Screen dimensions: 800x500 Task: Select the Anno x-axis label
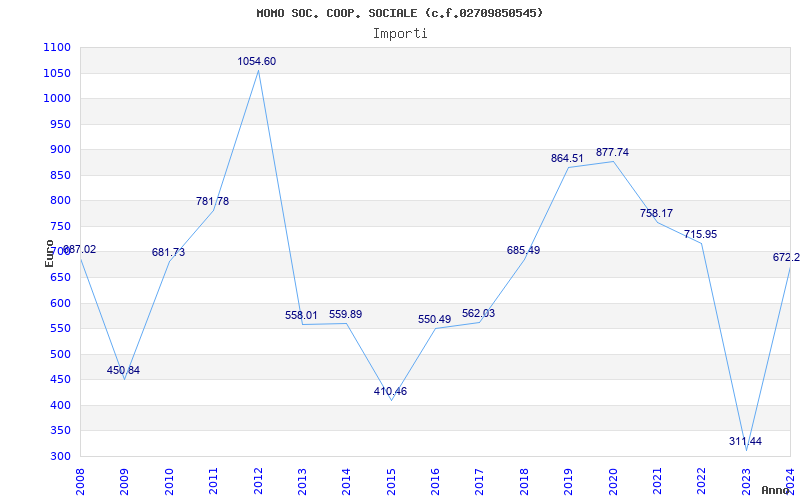coord(776,490)
